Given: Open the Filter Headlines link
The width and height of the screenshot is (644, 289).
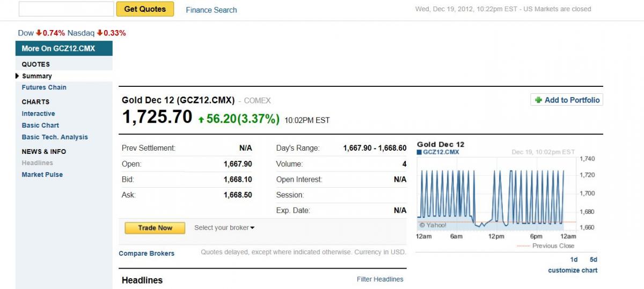Looking at the screenshot, I should click(x=380, y=279).
